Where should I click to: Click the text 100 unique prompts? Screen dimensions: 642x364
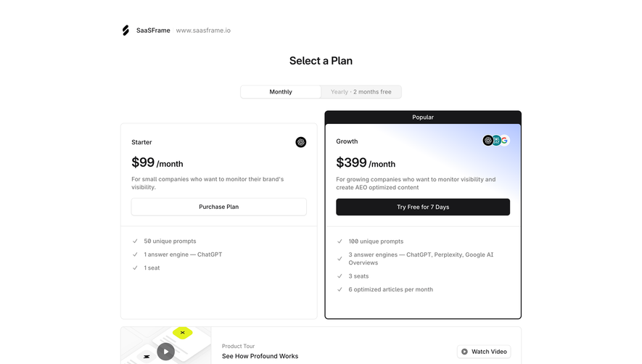tap(376, 241)
